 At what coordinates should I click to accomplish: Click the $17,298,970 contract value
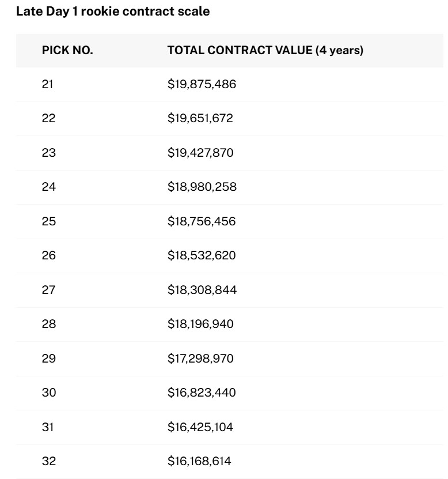pos(200,359)
